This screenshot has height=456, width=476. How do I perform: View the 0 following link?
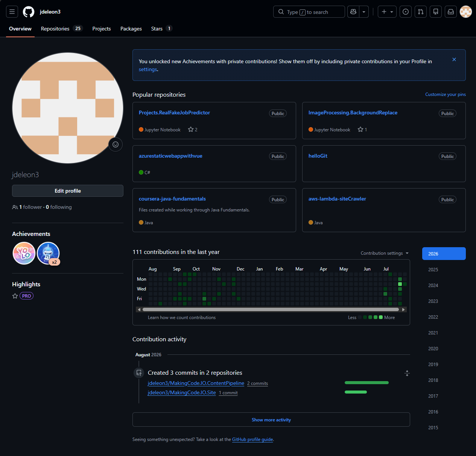click(x=59, y=207)
